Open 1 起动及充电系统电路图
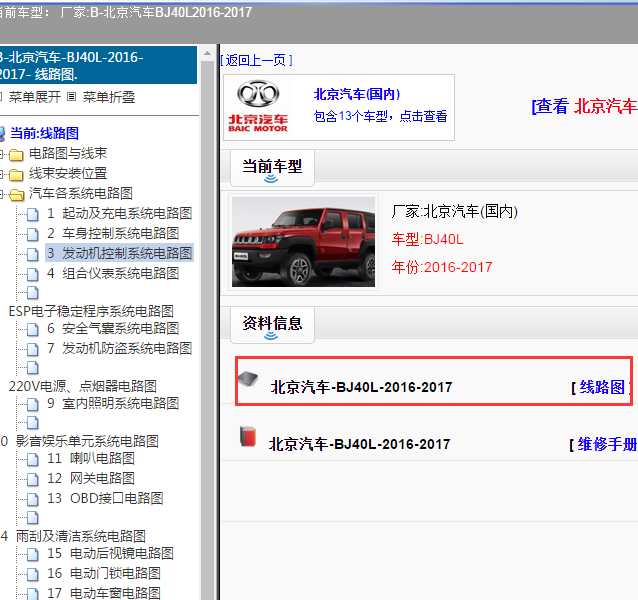The height and width of the screenshot is (600, 638). [x=119, y=213]
